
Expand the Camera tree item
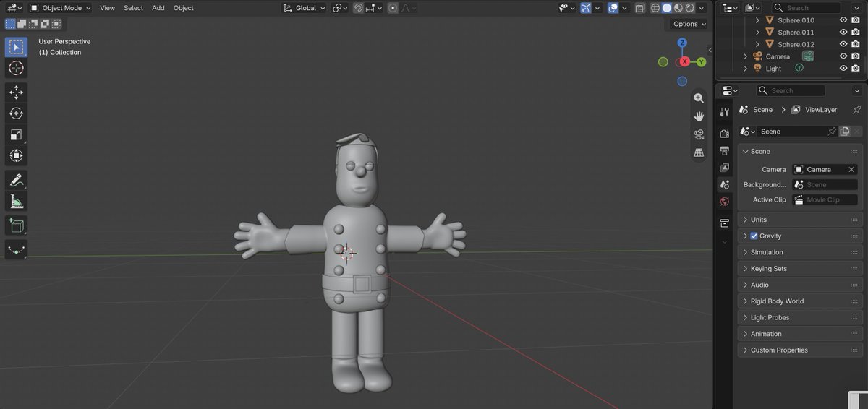pos(746,56)
